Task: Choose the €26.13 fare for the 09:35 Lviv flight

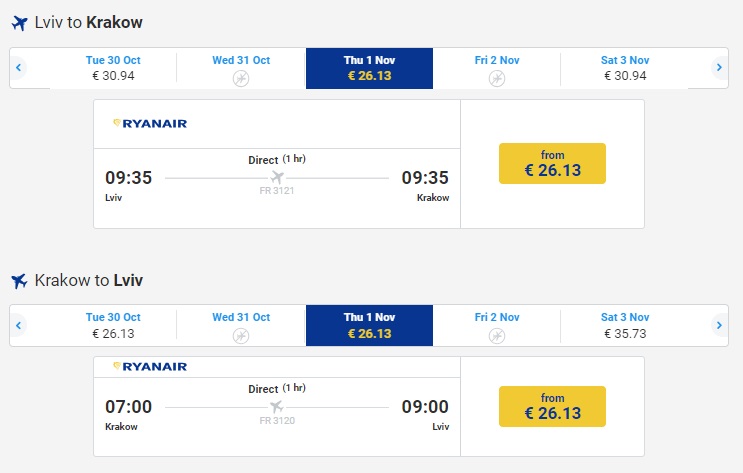Action: click(552, 164)
